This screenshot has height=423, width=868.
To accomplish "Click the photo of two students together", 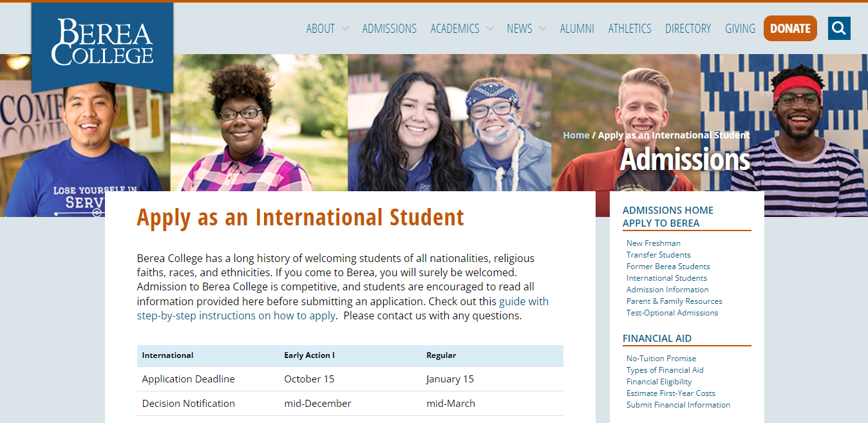I will click(x=449, y=122).
